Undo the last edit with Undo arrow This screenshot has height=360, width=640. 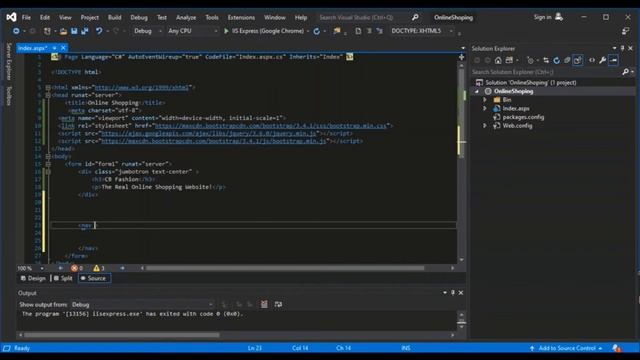[99, 31]
